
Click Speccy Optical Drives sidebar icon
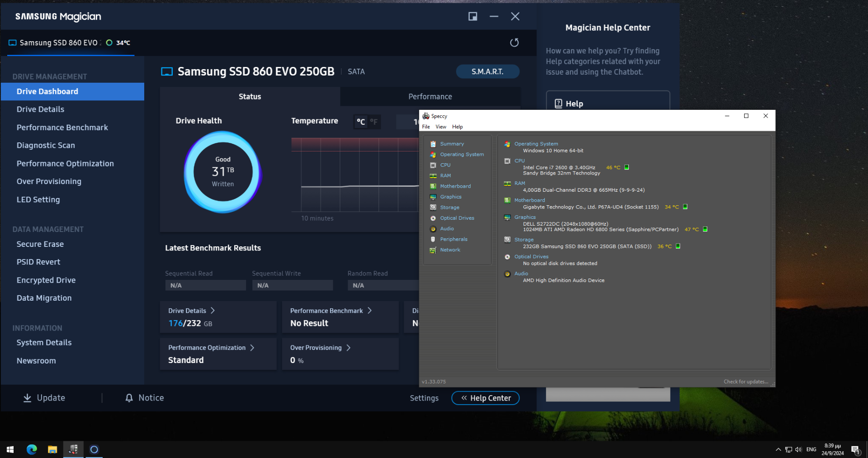coord(433,218)
